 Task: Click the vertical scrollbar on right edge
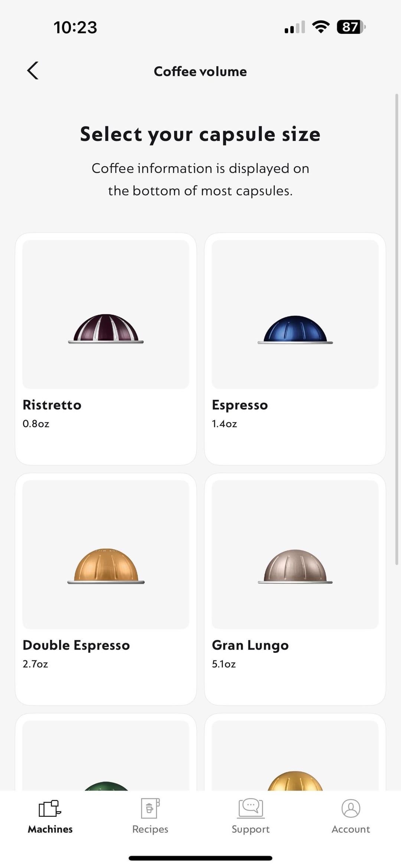tap(397, 329)
